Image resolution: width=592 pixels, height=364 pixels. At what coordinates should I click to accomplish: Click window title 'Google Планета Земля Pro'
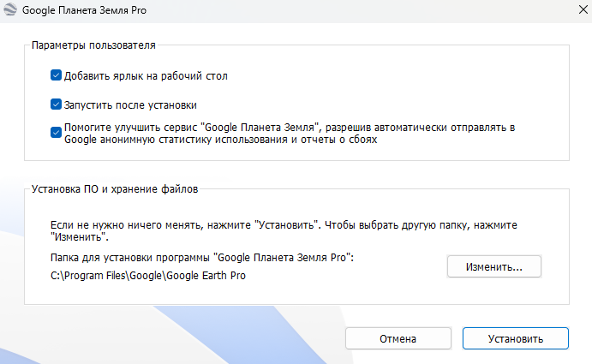pos(84,10)
